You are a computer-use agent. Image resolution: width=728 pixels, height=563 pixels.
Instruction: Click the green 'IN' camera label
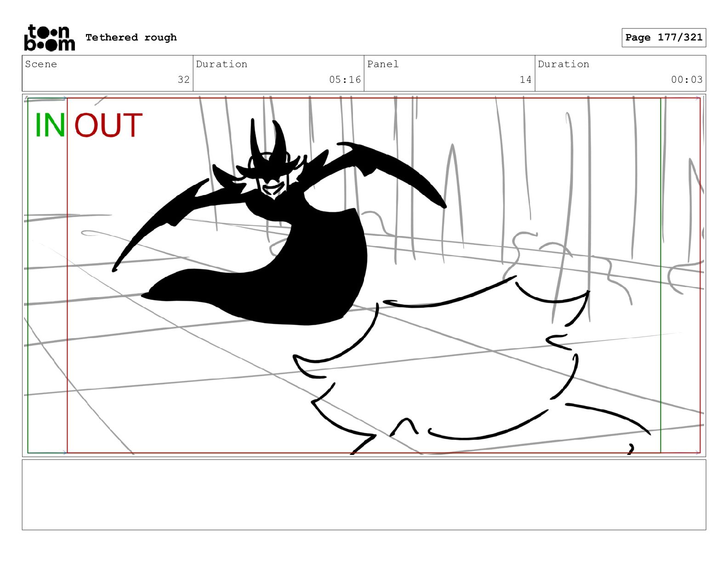click(50, 125)
